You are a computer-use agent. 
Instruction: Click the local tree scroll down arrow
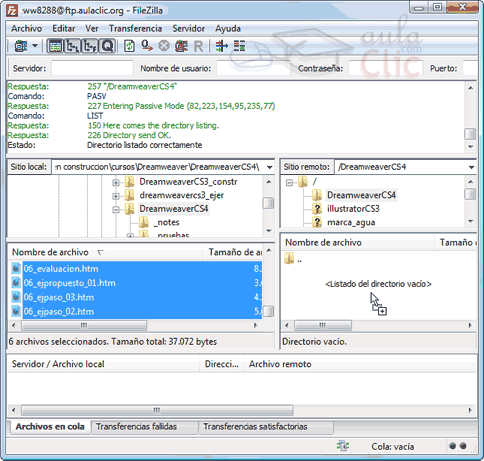pyautogui.click(x=269, y=231)
